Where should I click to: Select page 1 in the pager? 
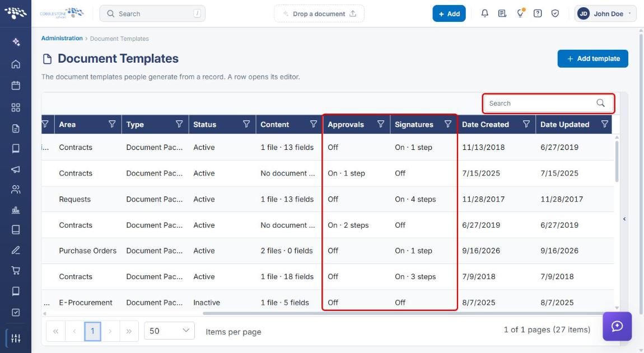(92, 331)
